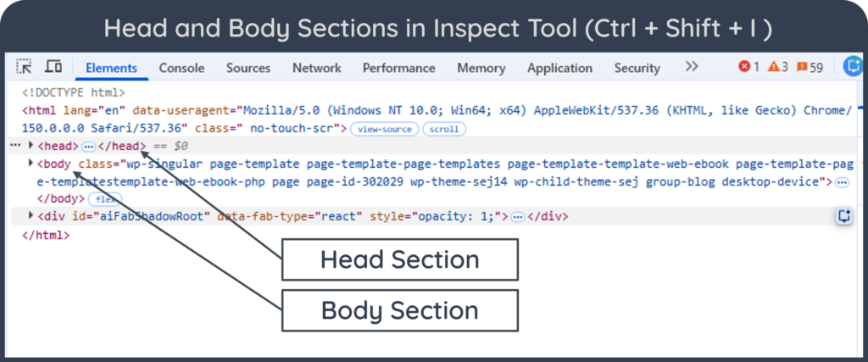
Task: Select the head element row
Action: 431,146
